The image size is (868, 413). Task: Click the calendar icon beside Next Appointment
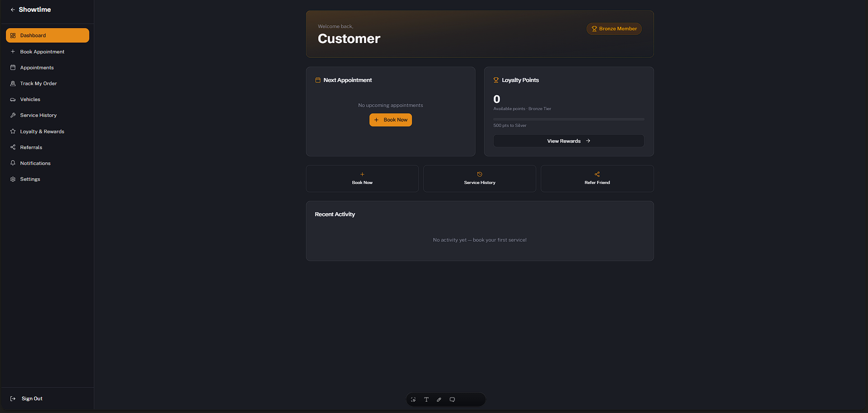click(318, 80)
